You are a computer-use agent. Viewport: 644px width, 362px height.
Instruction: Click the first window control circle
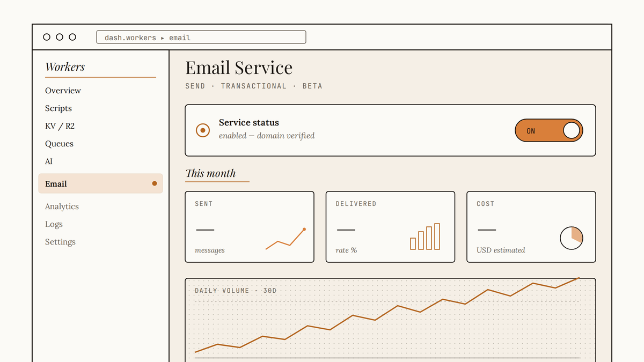tap(47, 37)
